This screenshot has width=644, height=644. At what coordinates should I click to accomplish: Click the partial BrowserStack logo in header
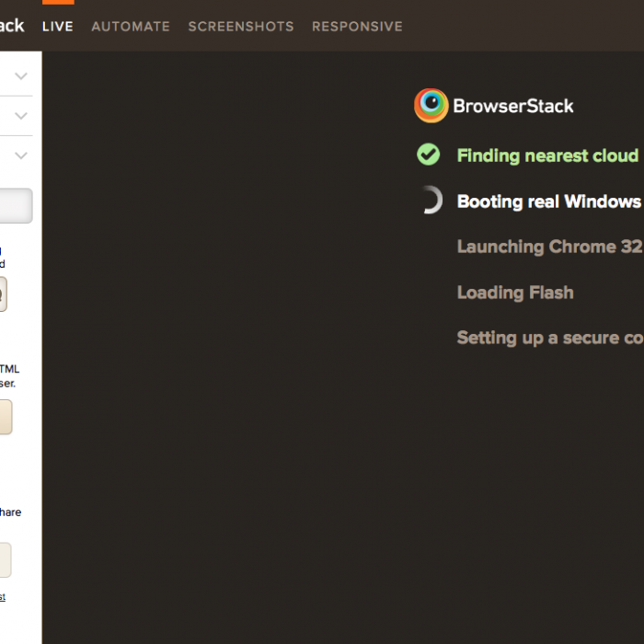pos(12,26)
